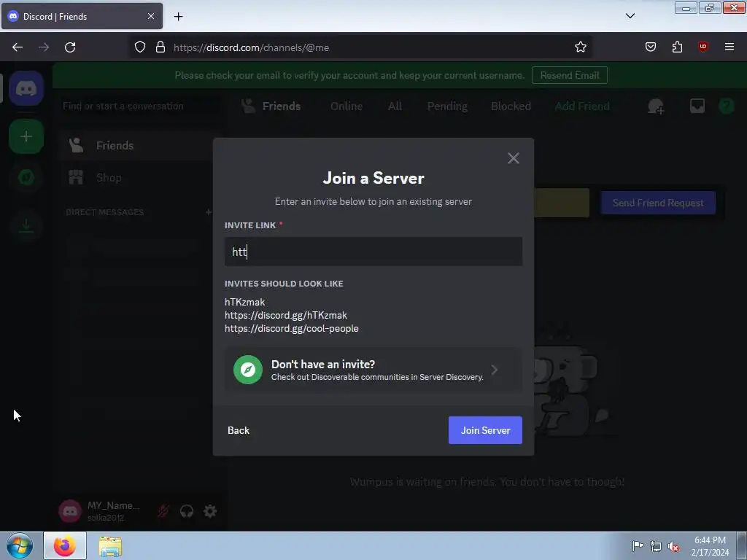The height and width of the screenshot is (560, 747).
Task: Open Firefox application menu hamburger icon
Action: pyautogui.click(x=729, y=47)
